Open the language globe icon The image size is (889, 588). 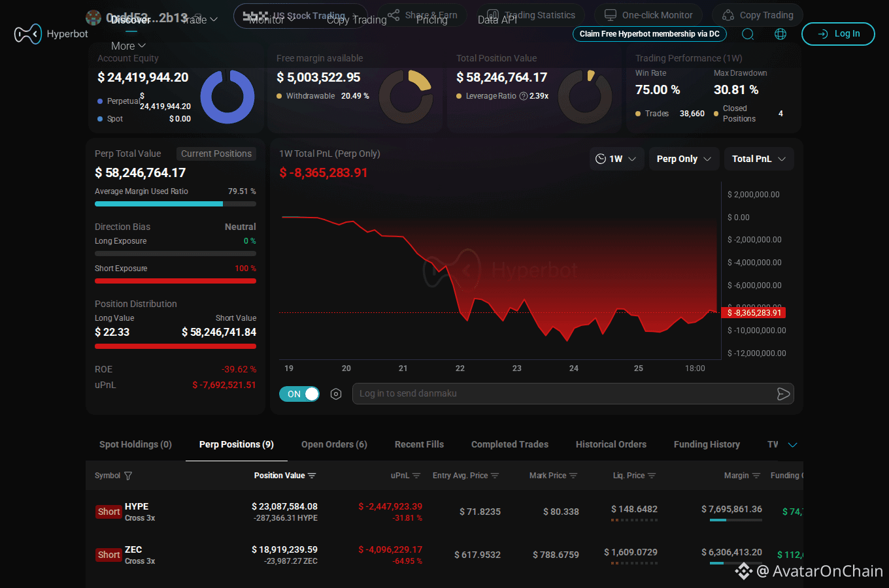[780, 34]
